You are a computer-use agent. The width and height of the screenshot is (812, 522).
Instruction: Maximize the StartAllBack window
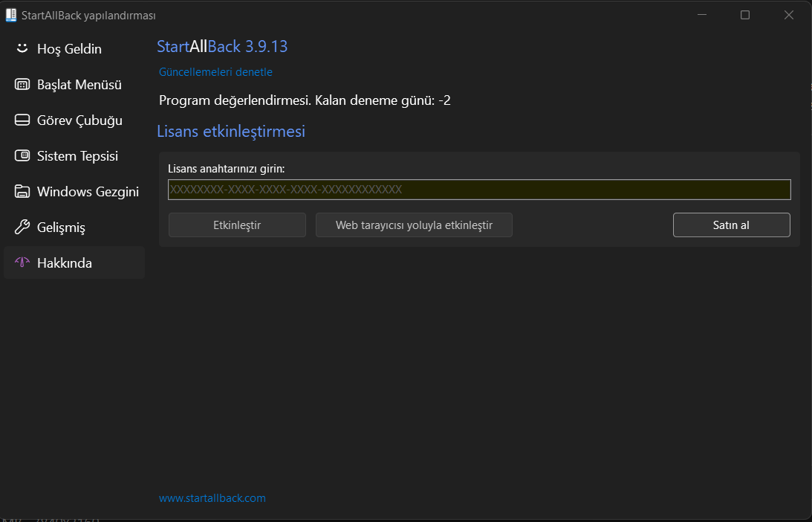[x=744, y=15]
